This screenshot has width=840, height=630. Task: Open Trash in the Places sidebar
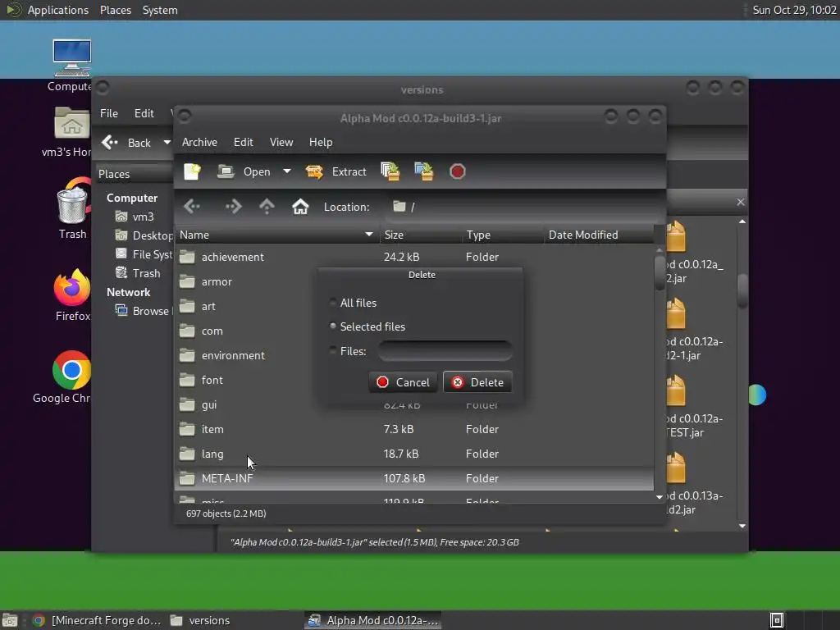[x=138, y=273]
